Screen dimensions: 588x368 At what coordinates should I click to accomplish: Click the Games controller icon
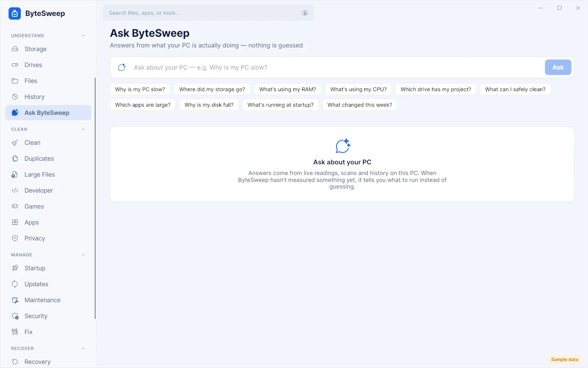point(15,206)
